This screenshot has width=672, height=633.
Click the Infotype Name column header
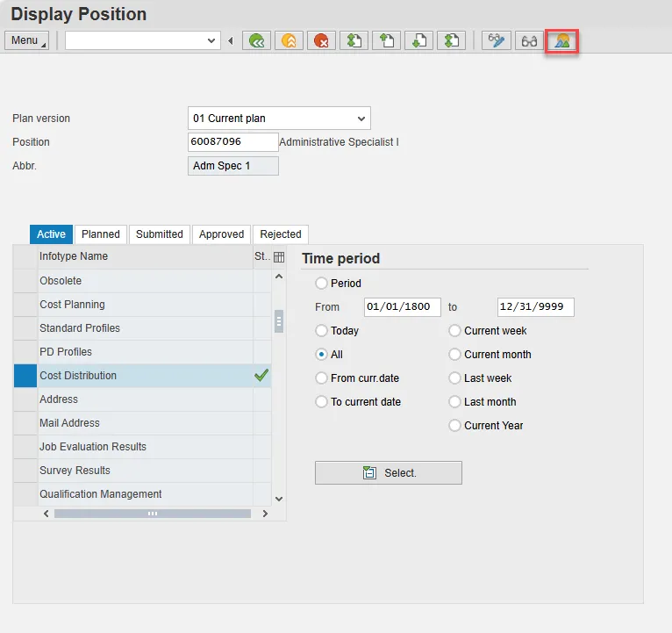[145, 256]
